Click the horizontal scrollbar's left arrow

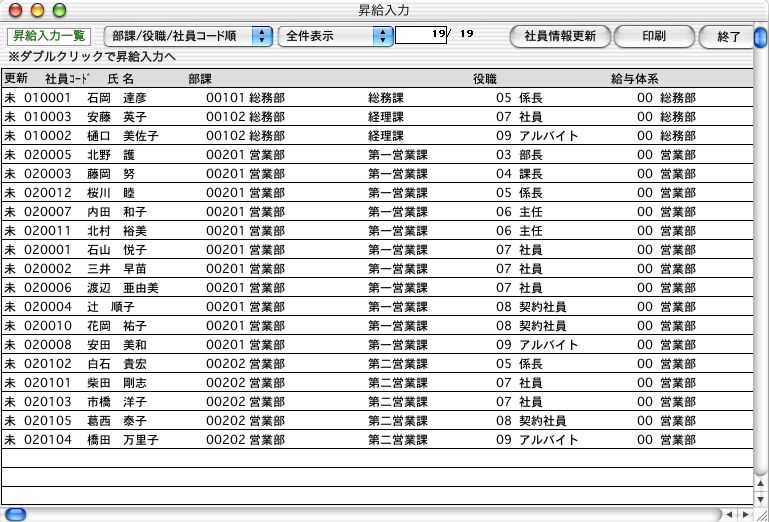729,514
